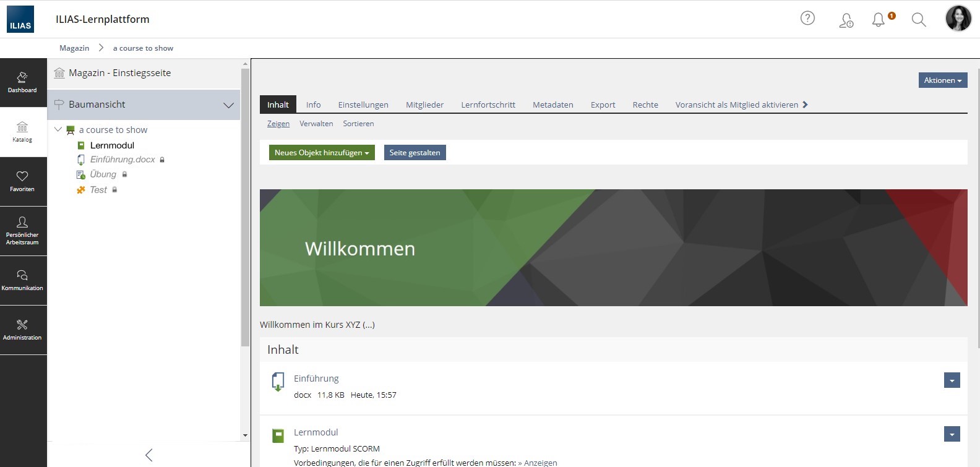Click the 'Typ: Lernmodul SCORM' text
The width and height of the screenshot is (980, 467).
tap(337, 449)
